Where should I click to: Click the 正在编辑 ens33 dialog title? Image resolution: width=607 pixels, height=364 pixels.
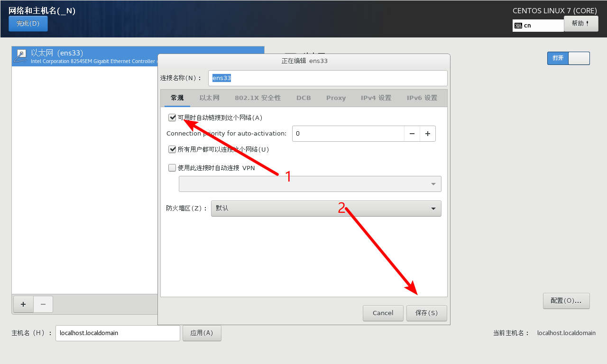[304, 61]
